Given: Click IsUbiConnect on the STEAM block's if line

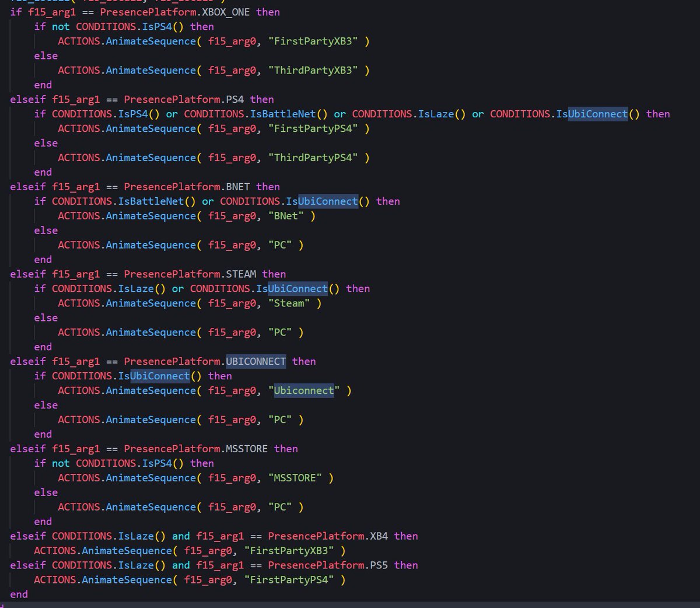Looking at the screenshot, I should point(292,289).
